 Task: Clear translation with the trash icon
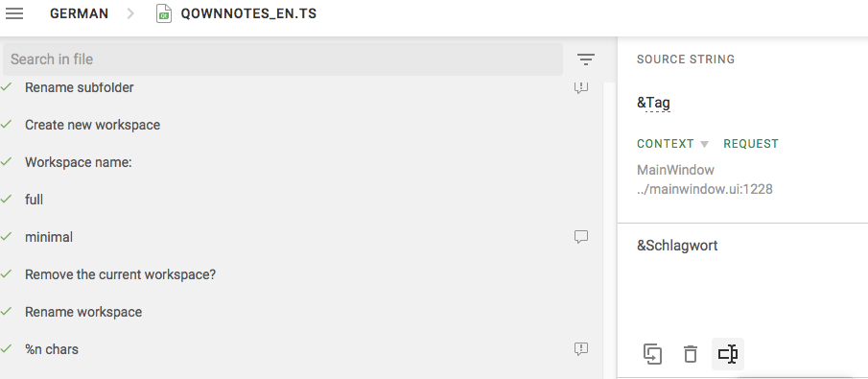pyautogui.click(x=691, y=353)
